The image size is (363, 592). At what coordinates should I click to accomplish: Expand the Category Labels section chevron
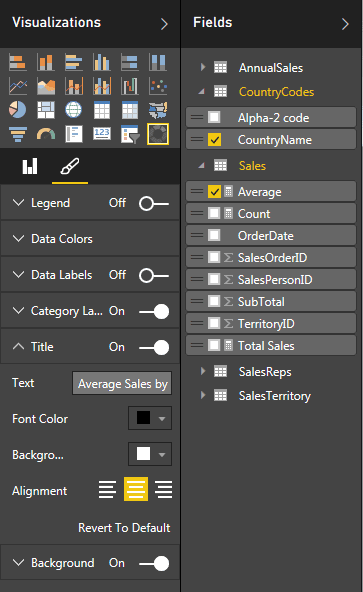point(19,311)
